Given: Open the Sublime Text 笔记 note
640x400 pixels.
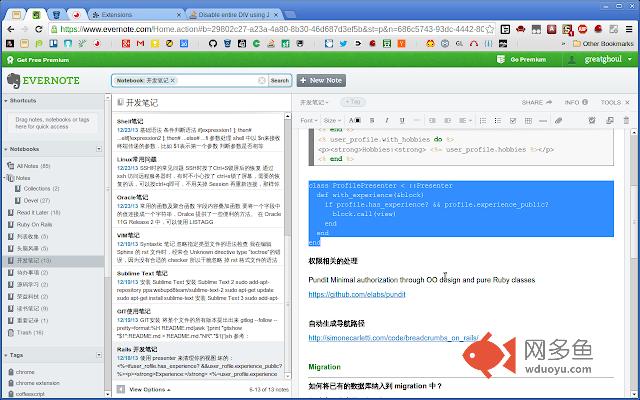Looking at the screenshot, I should 199,285.
